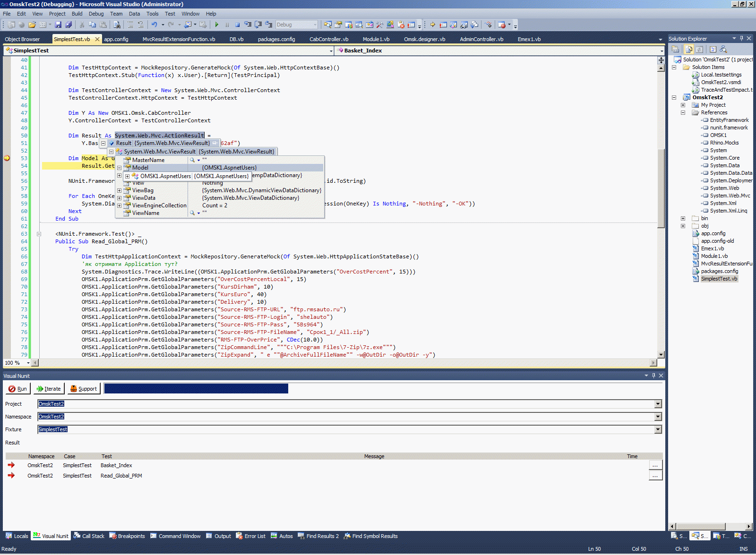The height and width of the screenshot is (555, 756).
Task: Click the Solution Explorer horizontal scrollbar
Action: click(x=711, y=526)
